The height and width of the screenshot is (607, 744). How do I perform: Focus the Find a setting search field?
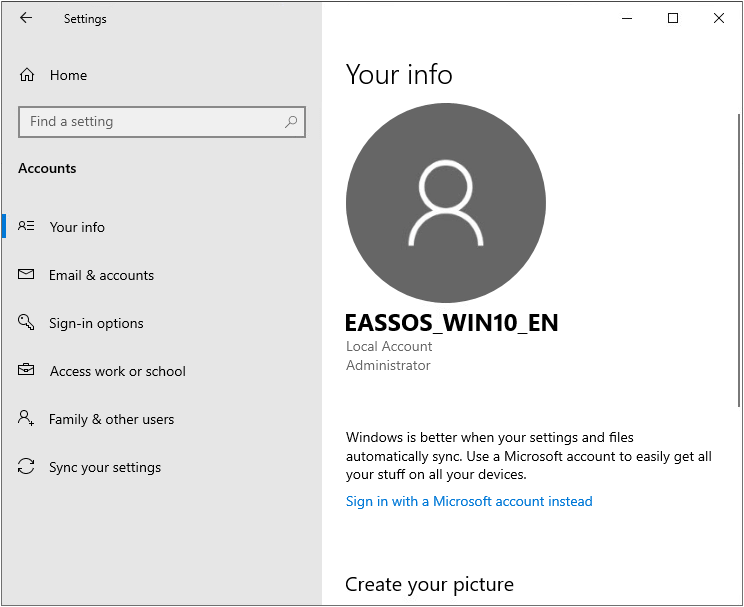tap(150, 122)
